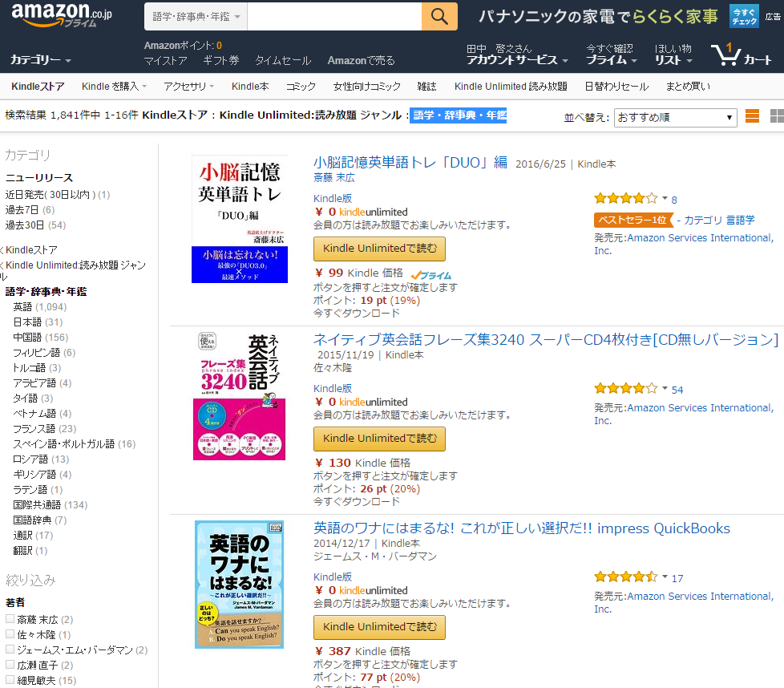Screen dimensions: 784x688
Task: Check the 佐々木隆 author filter
Action: (x=10, y=634)
